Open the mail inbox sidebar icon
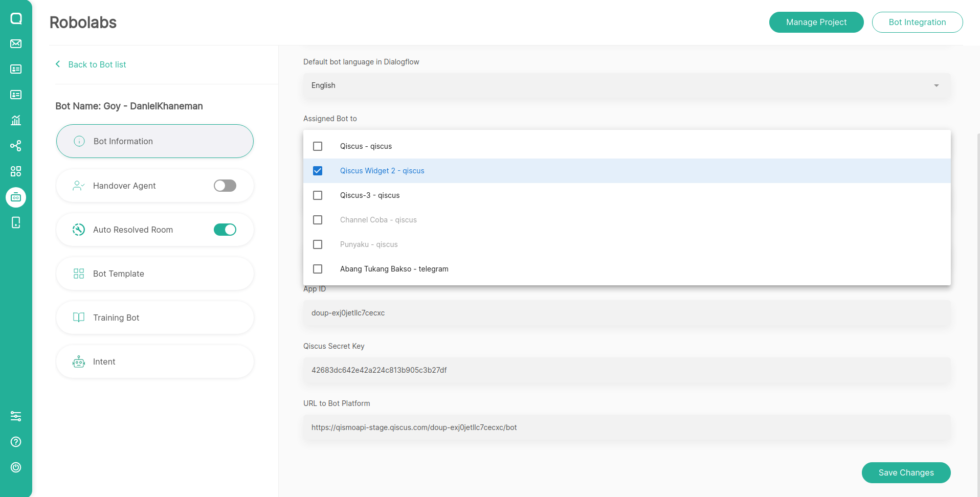This screenshot has width=980, height=497. tap(16, 44)
